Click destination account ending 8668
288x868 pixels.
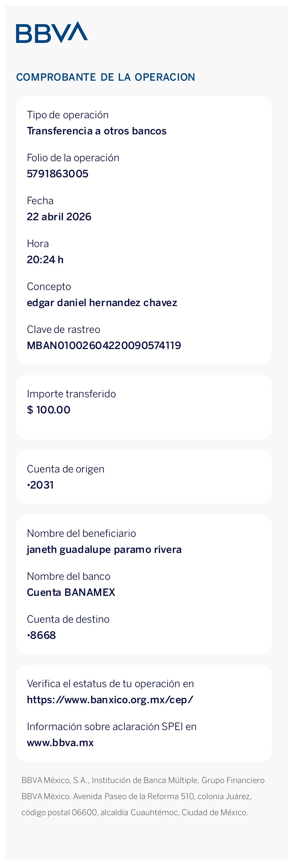pos(41,635)
